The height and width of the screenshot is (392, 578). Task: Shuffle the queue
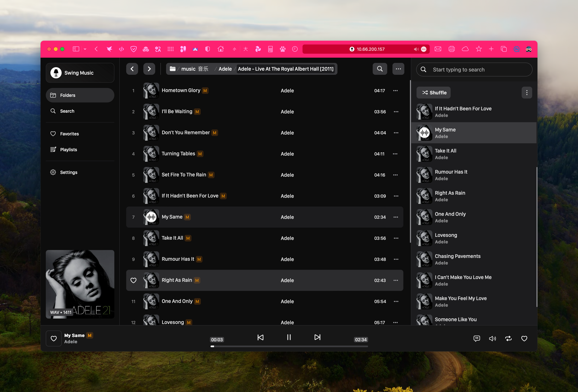433,93
